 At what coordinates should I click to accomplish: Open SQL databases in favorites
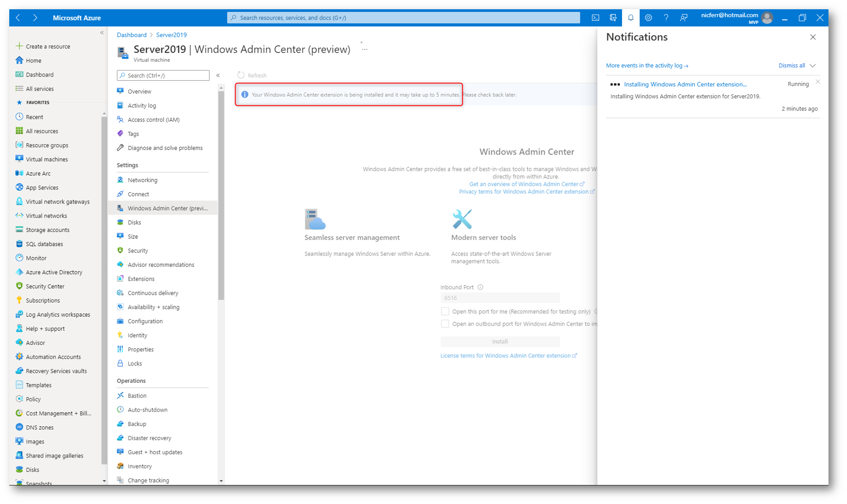pos(44,244)
